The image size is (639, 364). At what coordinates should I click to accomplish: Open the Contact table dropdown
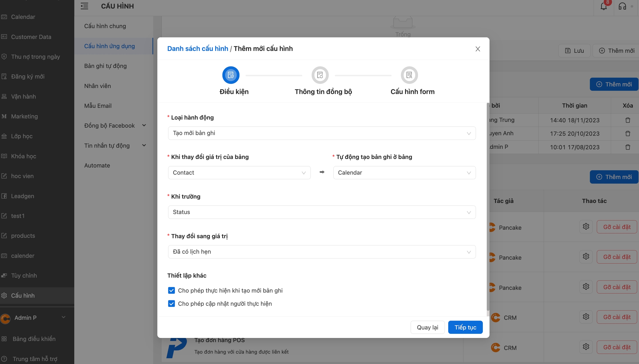[x=239, y=173]
